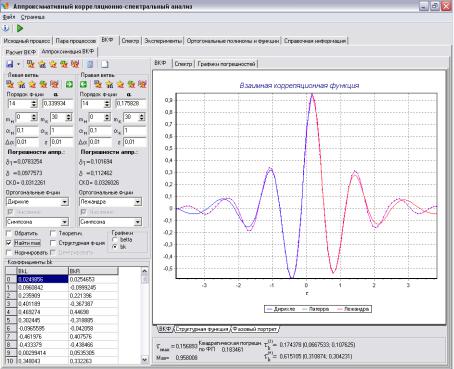Screen dimensions: 454x369
Task: Open the Страница menu
Action: click(x=33, y=17)
